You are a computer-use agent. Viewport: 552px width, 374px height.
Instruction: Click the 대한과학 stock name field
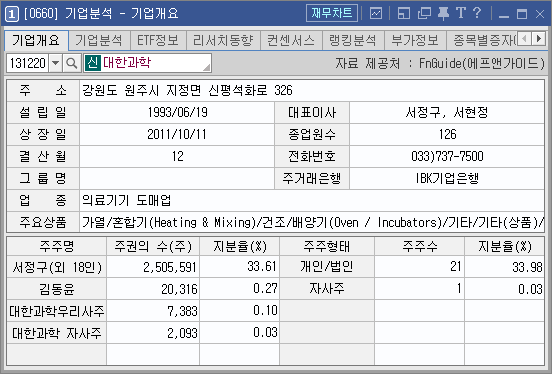point(147,63)
